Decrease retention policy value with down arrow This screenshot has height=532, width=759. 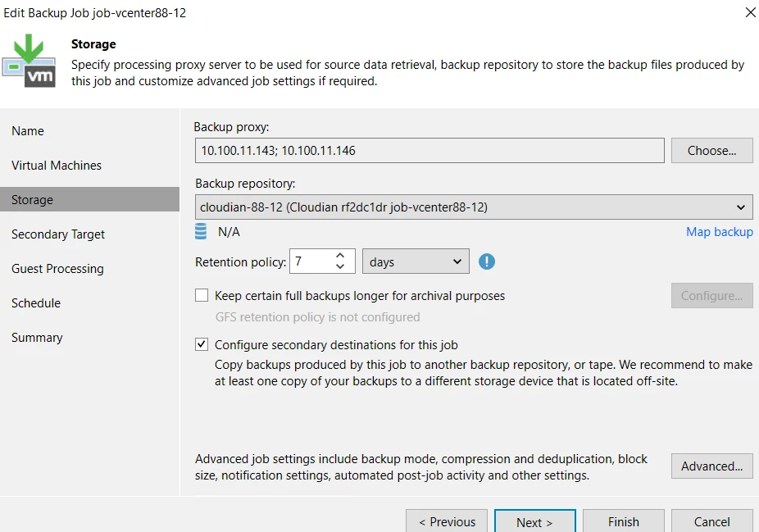[341, 267]
